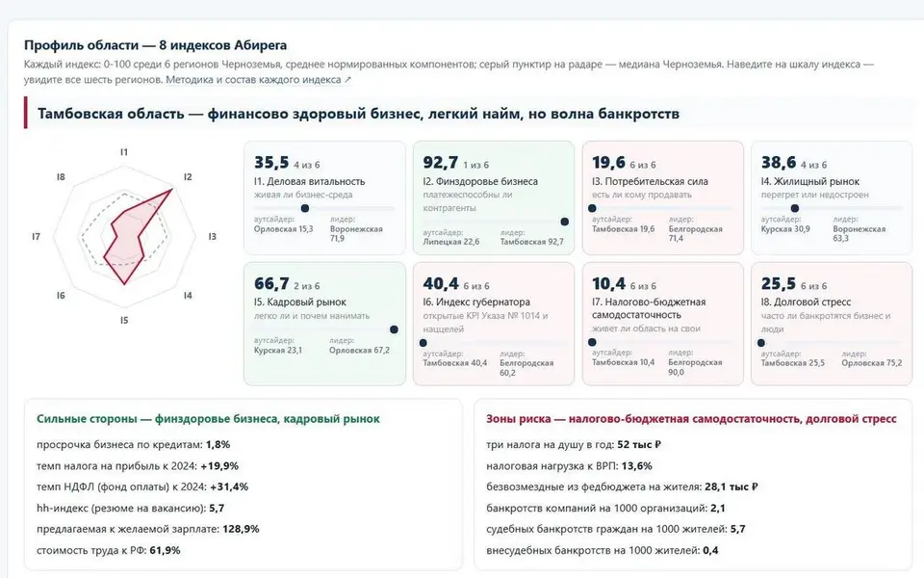Viewport: 924px width, 578px height.
Task: Open the 10,4 Налогово-бюджетная самодостаточность card
Action: (x=663, y=324)
